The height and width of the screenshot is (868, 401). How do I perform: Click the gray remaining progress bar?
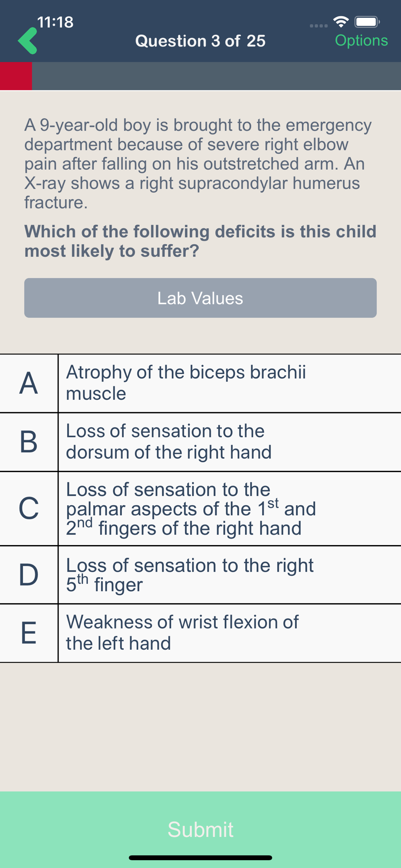pos(216,76)
